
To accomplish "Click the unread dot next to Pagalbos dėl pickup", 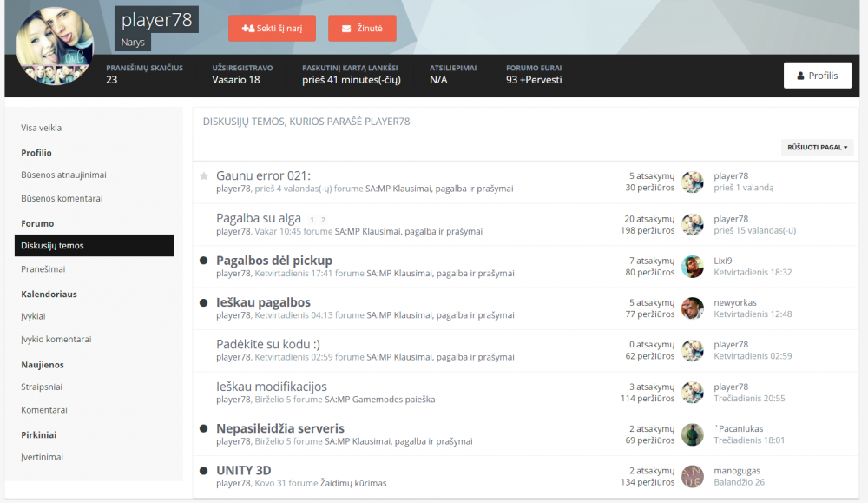I will 204,261.
